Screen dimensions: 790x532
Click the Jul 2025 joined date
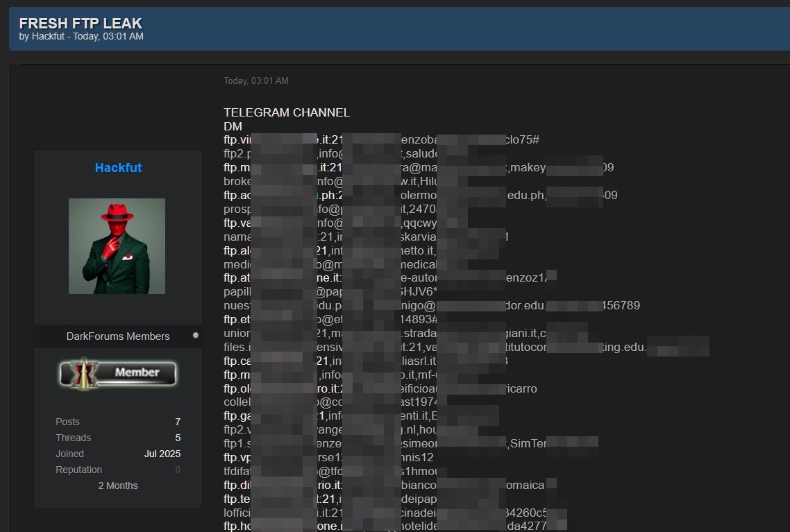(x=162, y=454)
